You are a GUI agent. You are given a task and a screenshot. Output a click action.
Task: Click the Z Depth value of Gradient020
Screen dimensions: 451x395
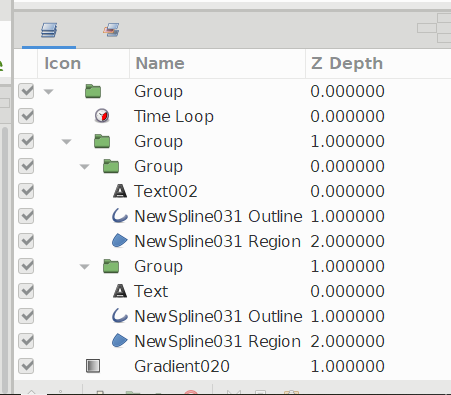pyautogui.click(x=347, y=366)
